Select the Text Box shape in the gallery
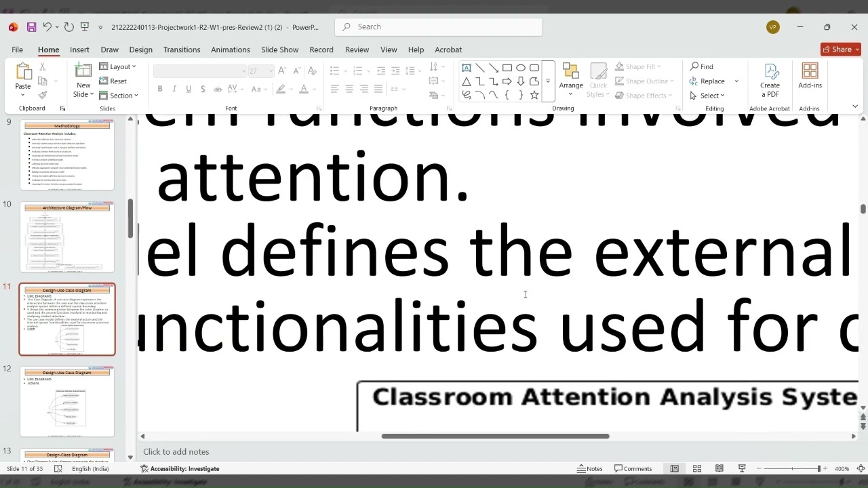This screenshot has height=488, width=868. coord(467,68)
